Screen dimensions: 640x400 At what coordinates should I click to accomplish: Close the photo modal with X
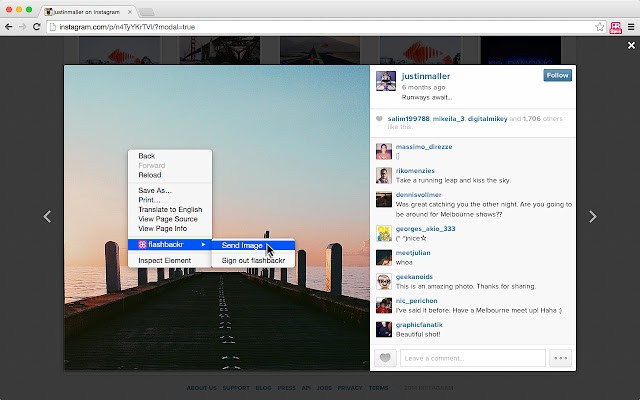(x=630, y=46)
